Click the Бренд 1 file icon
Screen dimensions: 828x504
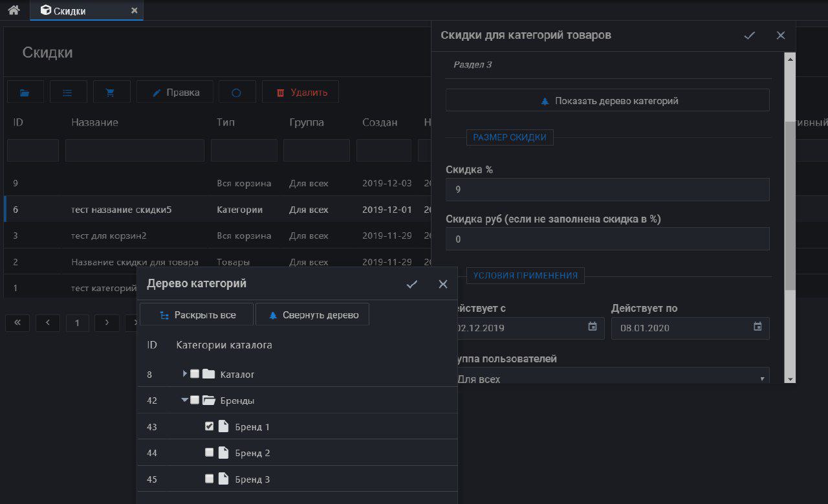pos(223,426)
